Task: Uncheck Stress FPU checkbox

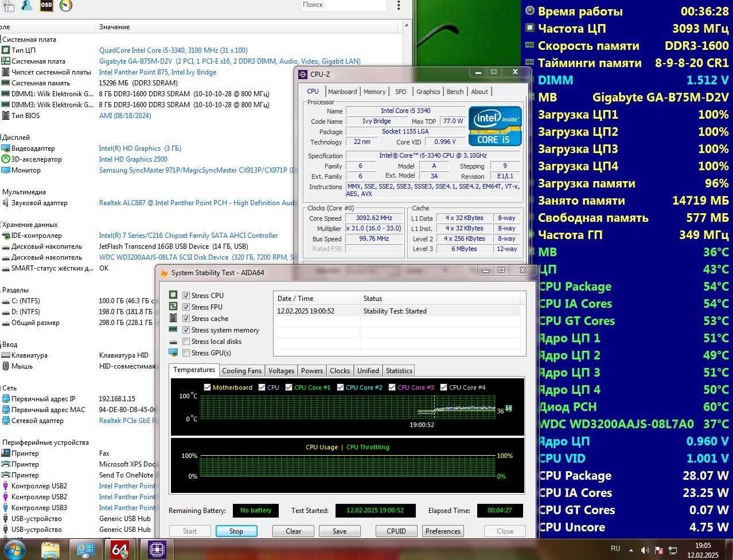Action: (x=186, y=307)
